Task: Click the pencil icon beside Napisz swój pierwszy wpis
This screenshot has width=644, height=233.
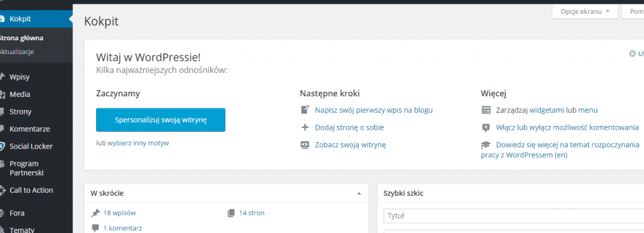Action: click(x=305, y=110)
